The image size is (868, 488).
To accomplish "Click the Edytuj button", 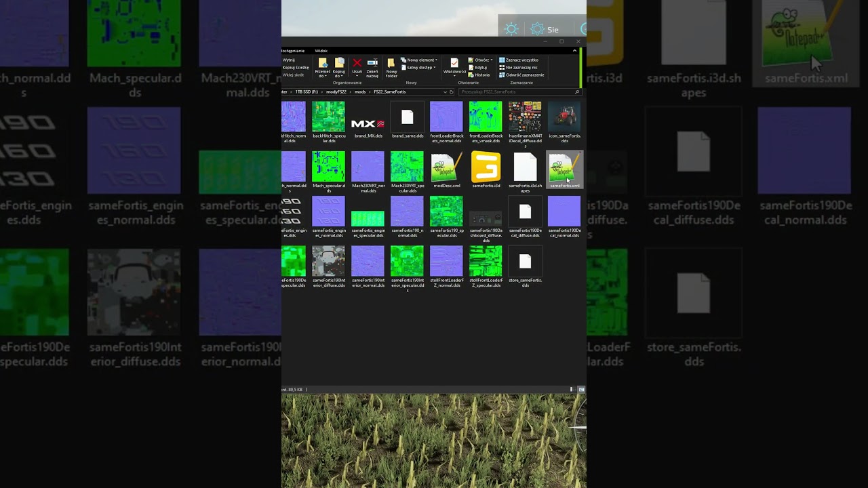I will 478,68.
